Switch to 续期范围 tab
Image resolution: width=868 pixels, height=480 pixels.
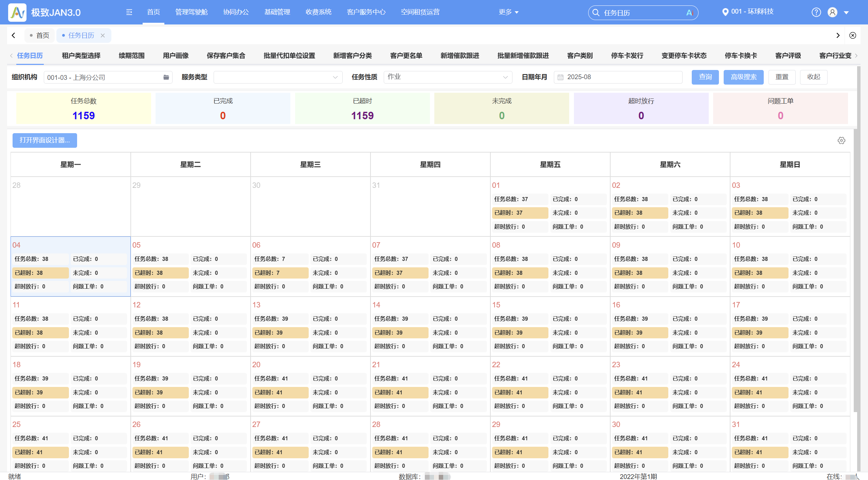(x=132, y=56)
